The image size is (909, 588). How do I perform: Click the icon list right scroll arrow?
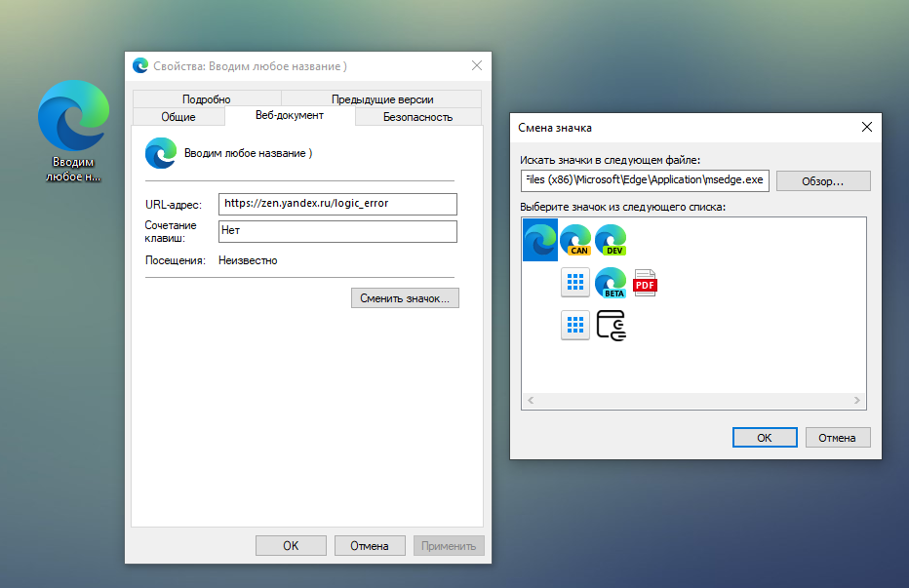(x=857, y=400)
